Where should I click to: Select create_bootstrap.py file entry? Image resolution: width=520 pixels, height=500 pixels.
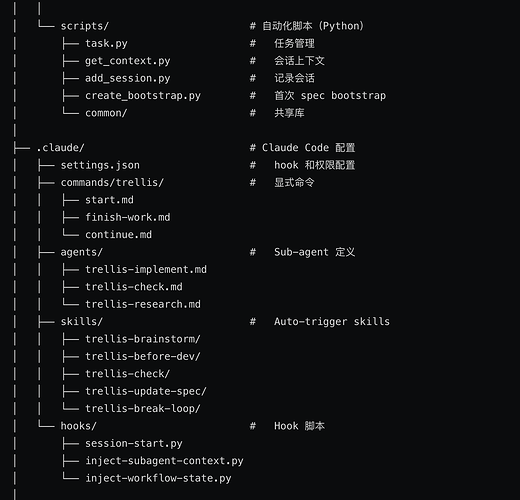point(143,96)
